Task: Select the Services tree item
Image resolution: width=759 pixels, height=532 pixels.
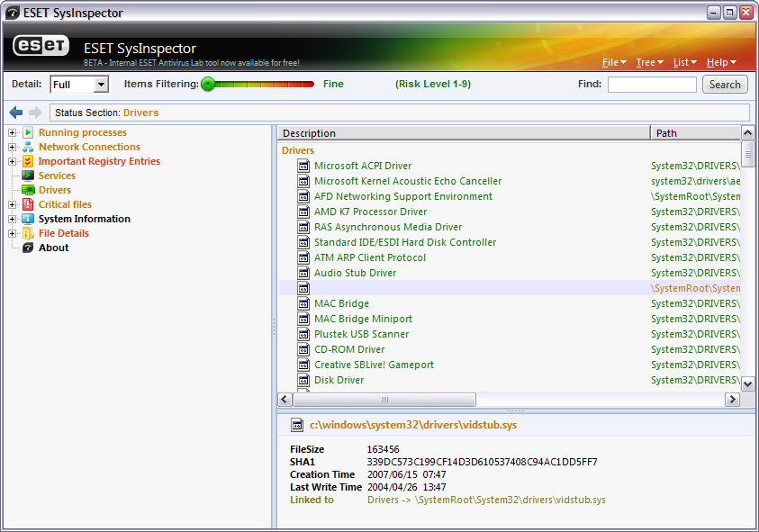Action: 57,176
